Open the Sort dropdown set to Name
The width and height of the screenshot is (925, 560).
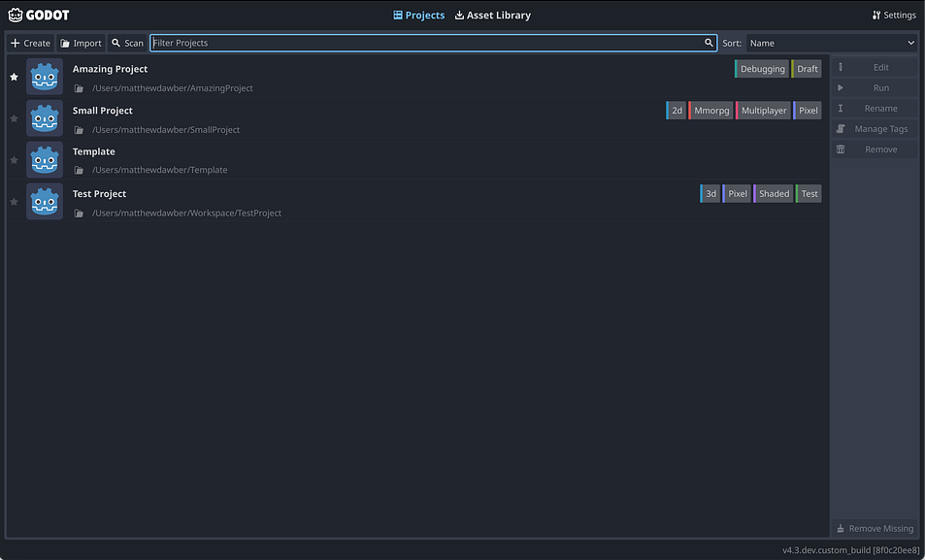pyautogui.click(x=832, y=43)
